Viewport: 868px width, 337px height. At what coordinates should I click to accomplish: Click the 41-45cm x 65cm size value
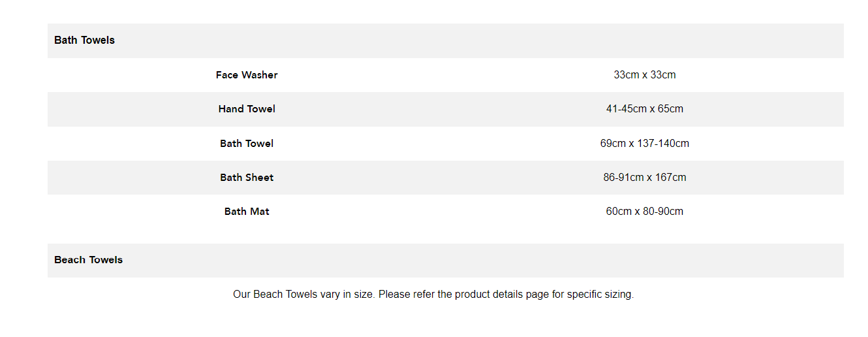tap(645, 109)
